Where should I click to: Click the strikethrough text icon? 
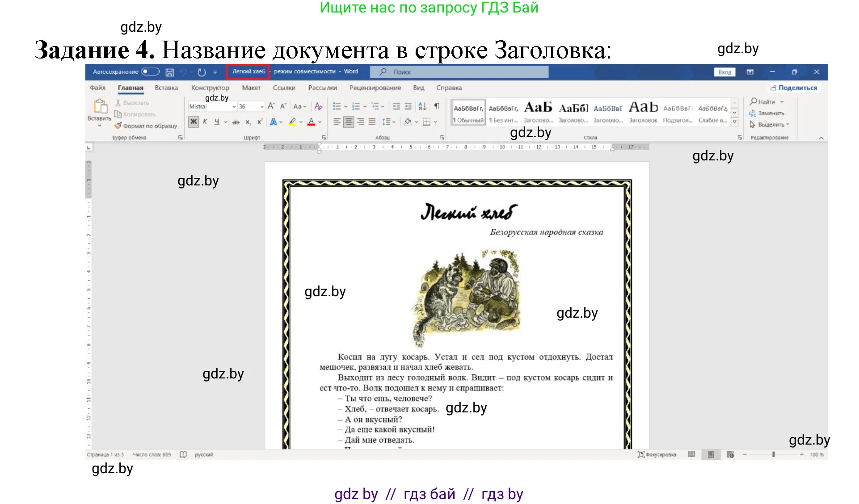[236, 122]
